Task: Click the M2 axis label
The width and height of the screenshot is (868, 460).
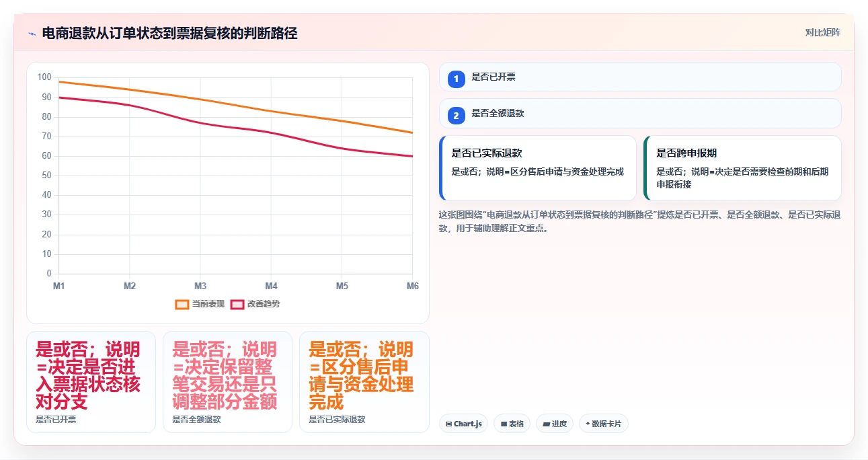Action: tap(130, 286)
